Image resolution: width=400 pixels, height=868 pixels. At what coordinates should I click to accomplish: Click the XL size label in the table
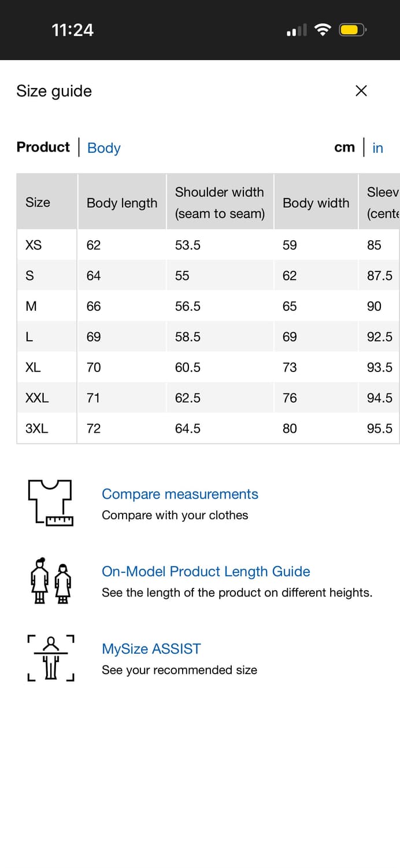tap(34, 367)
